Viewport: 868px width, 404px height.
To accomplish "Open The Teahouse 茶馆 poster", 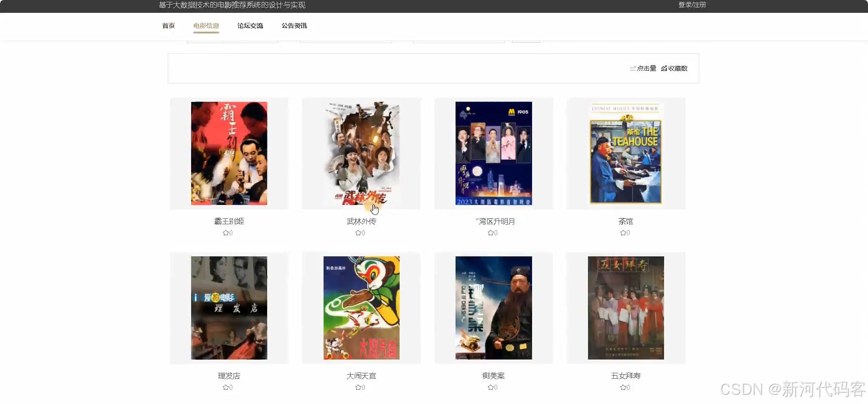I will [x=626, y=153].
